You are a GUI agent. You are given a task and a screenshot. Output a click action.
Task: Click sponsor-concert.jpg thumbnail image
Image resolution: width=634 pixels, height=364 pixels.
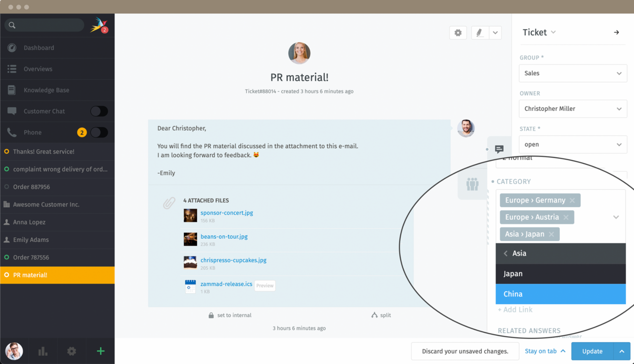[190, 215]
